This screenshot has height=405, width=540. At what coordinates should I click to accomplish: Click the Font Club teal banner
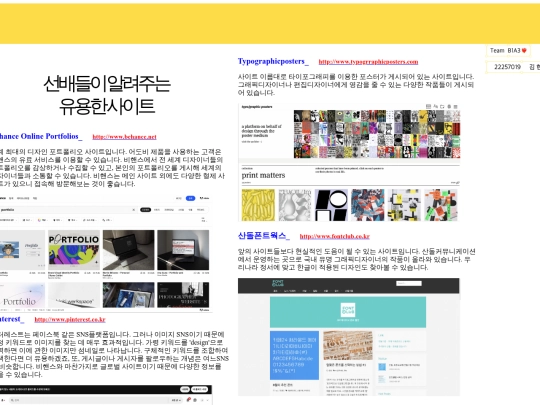[x=348, y=312]
